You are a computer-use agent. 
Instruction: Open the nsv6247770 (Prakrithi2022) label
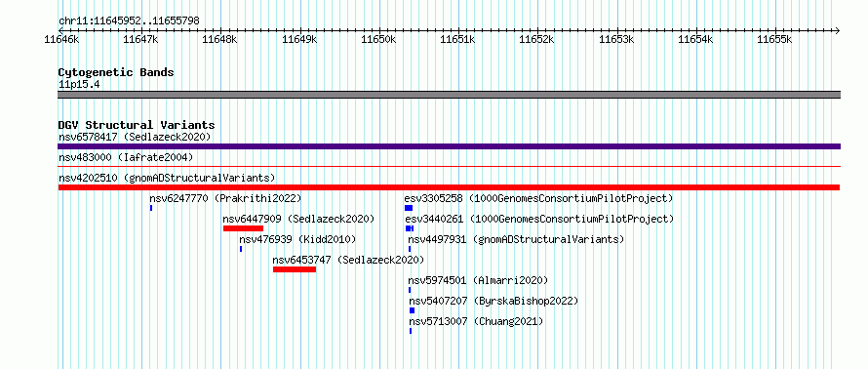pyautogui.click(x=225, y=198)
